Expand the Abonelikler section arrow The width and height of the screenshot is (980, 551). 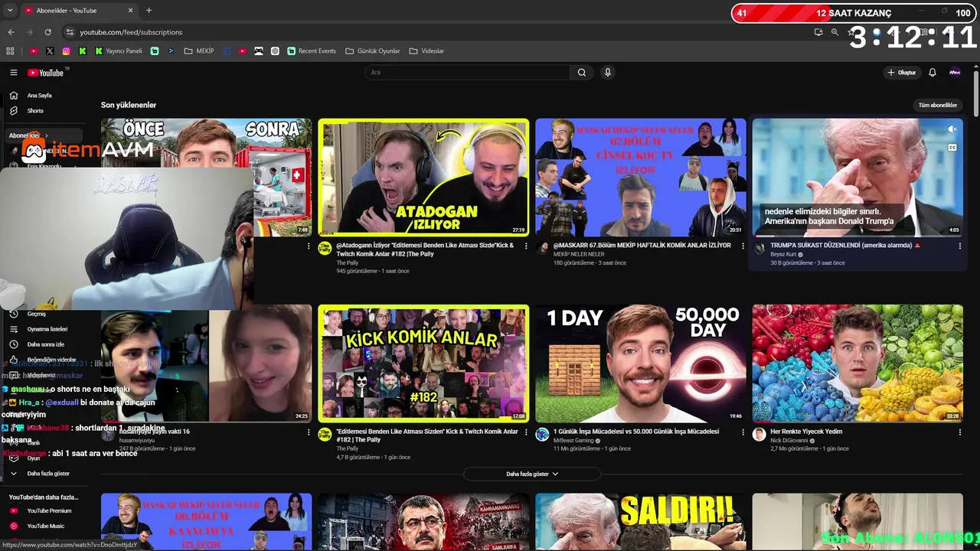click(x=46, y=135)
